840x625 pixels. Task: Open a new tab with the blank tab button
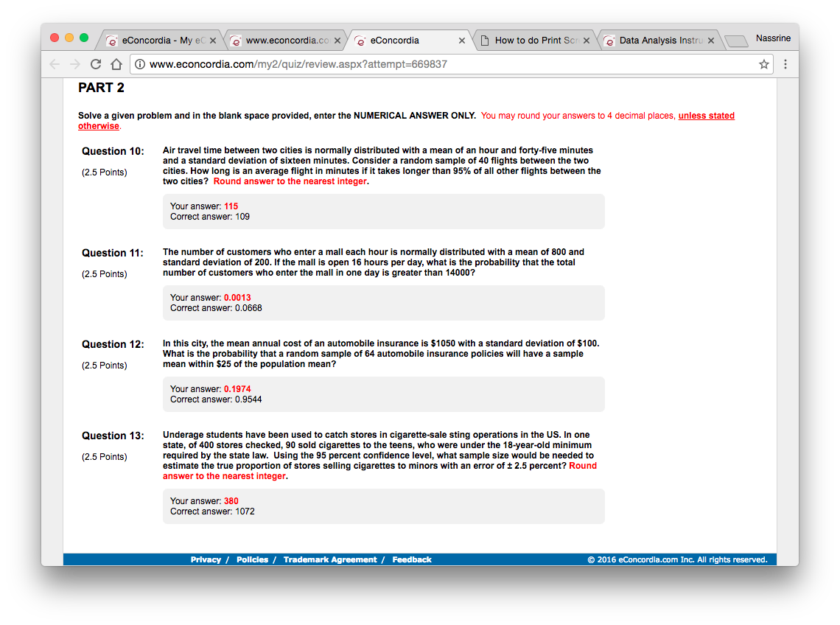736,41
